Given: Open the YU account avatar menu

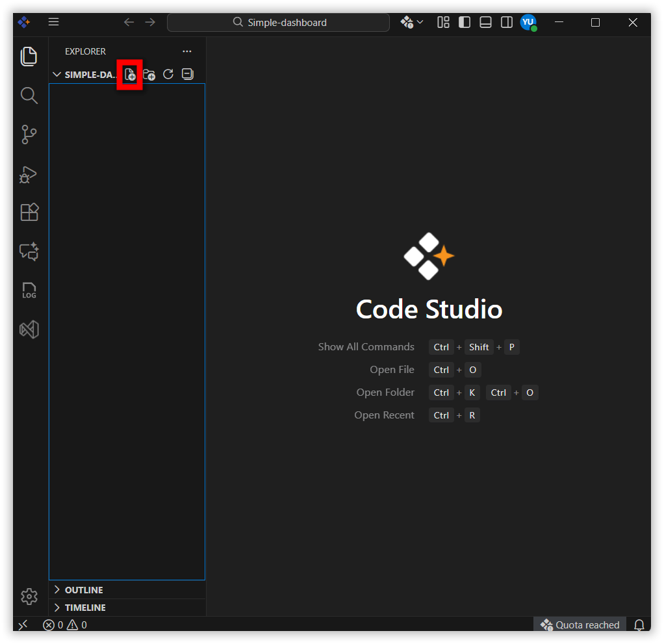Looking at the screenshot, I should pyautogui.click(x=528, y=23).
